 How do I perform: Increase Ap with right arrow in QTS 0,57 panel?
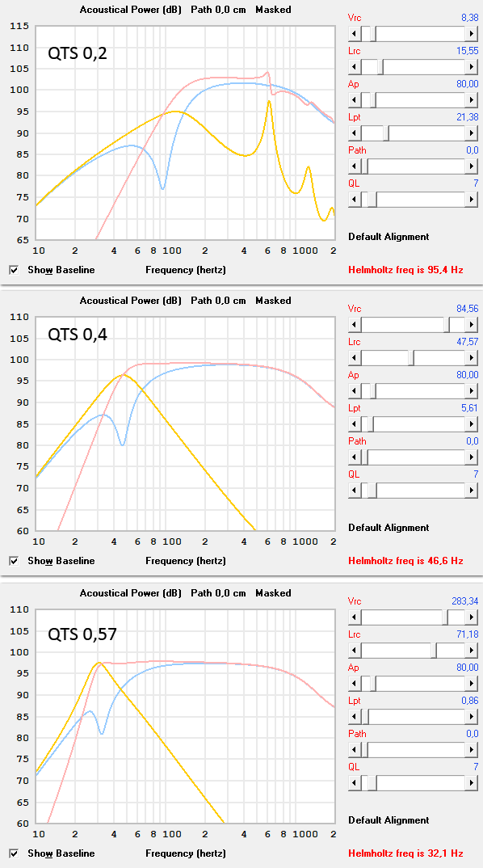click(472, 684)
